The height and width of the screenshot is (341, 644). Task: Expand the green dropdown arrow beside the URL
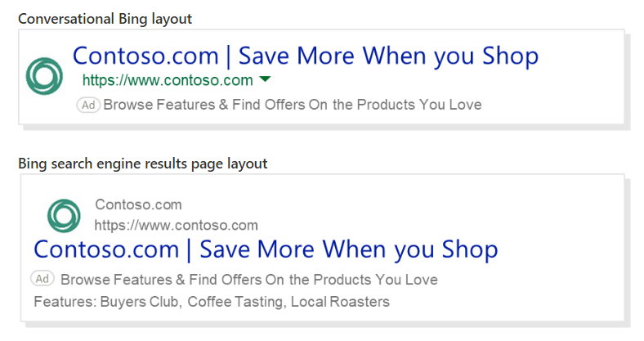[266, 79]
